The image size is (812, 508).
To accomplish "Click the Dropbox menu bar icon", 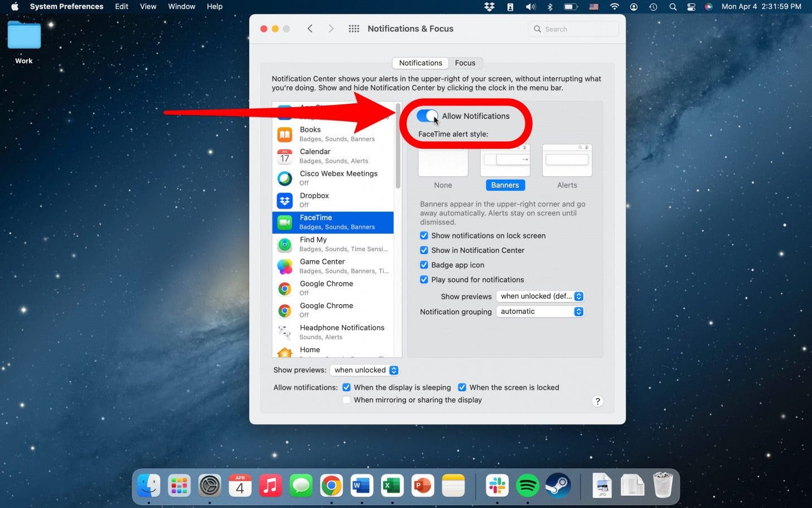I will tap(489, 7).
